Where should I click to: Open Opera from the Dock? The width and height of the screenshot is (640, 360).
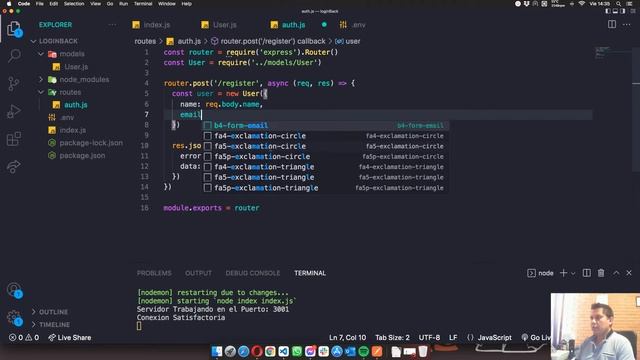[257, 351]
